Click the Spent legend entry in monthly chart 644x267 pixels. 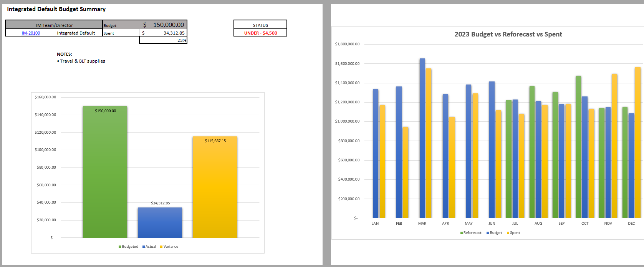pyautogui.click(x=515, y=233)
